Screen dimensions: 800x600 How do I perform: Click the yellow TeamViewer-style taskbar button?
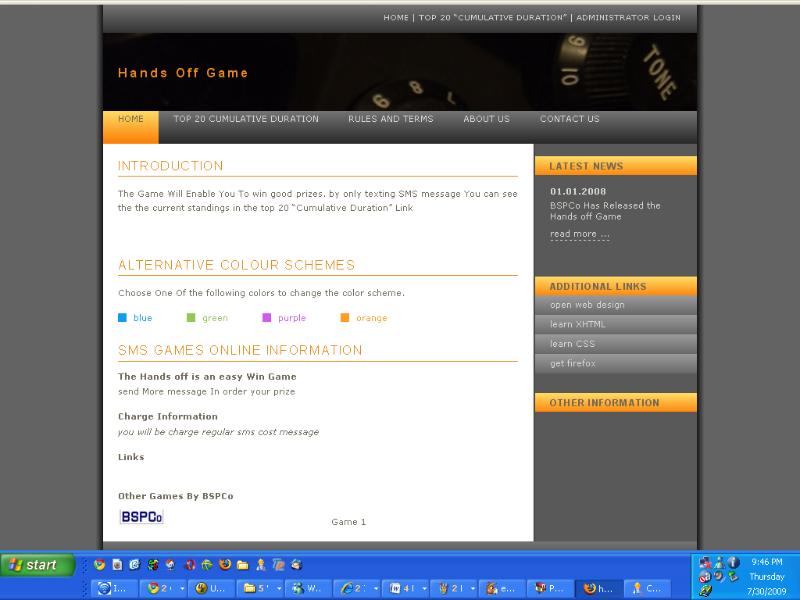pos(211,588)
